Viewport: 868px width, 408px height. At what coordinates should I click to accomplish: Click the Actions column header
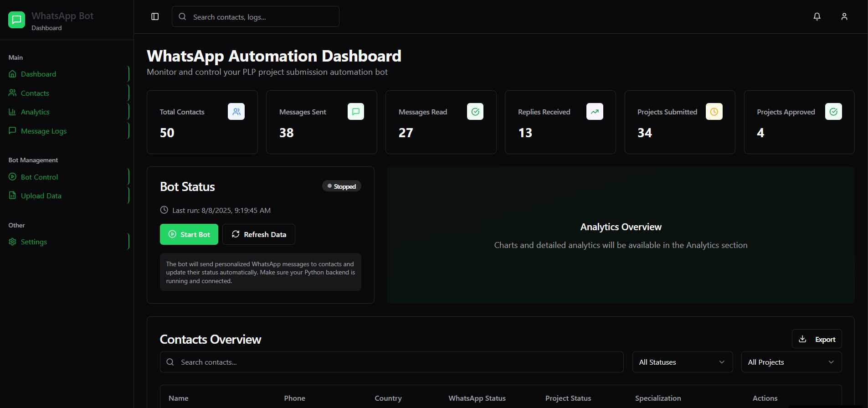(765, 398)
